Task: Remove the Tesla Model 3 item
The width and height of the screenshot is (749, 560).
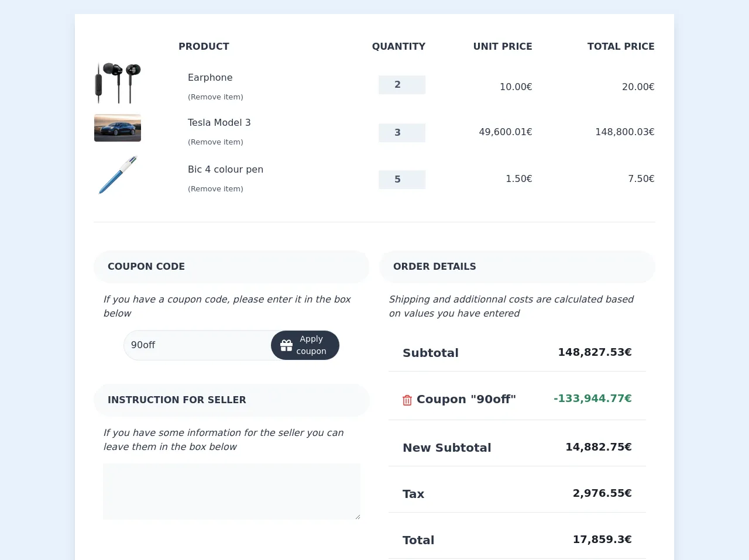Action: 215,142
